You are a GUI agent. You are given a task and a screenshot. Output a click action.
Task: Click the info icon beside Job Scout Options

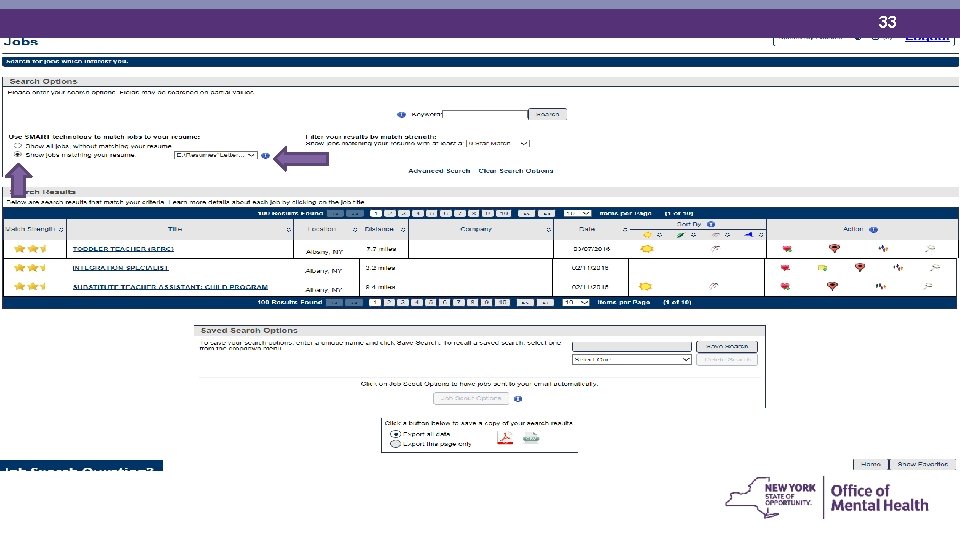tap(518, 399)
